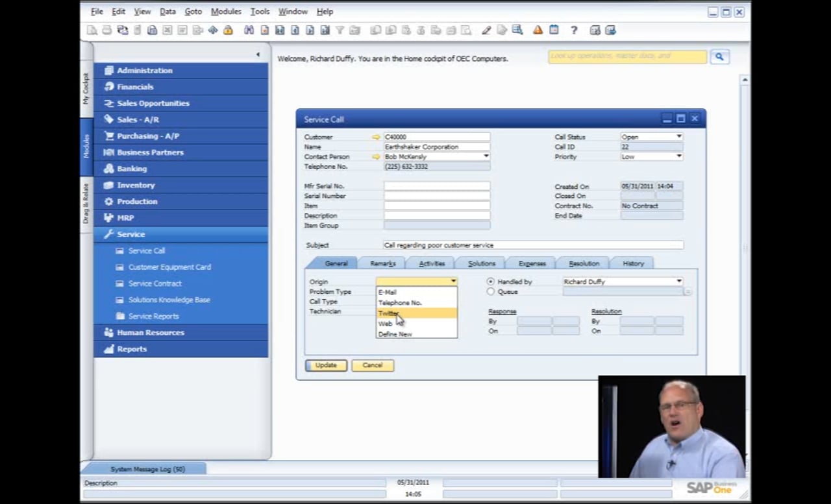
Task: Open System Message Log (50)
Action: tap(147, 469)
